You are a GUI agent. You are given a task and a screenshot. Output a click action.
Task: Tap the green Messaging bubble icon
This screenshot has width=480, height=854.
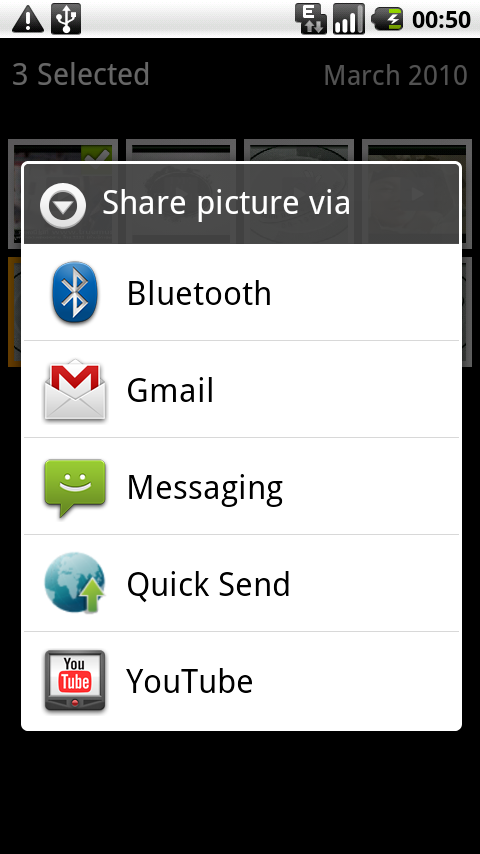pos(75,487)
